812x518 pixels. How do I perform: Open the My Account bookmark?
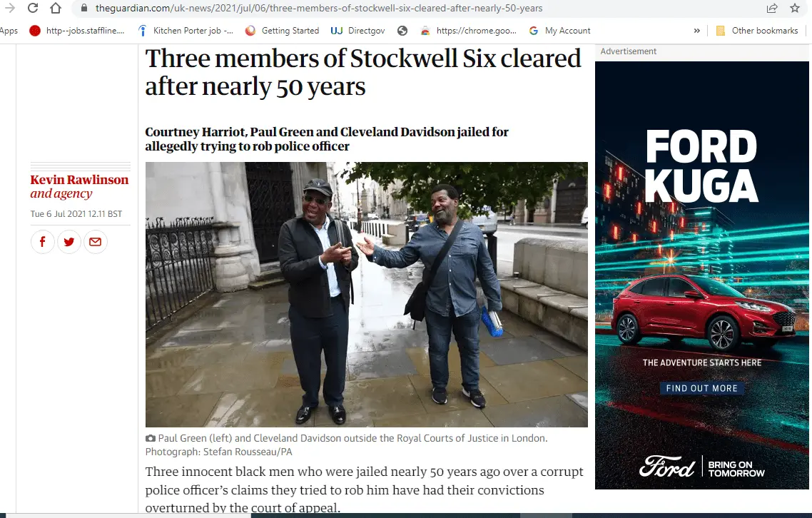(x=559, y=31)
